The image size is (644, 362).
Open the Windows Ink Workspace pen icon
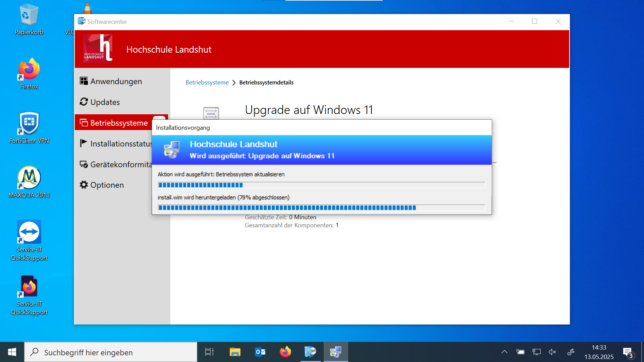(571, 352)
